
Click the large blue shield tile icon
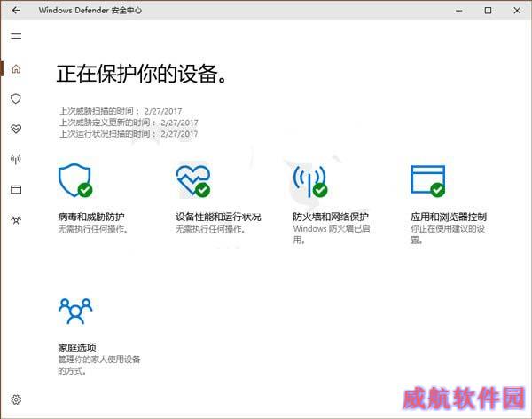point(75,180)
